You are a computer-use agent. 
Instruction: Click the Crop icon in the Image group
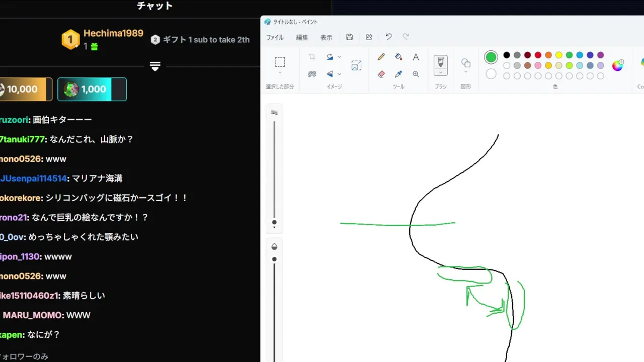coord(312,57)
